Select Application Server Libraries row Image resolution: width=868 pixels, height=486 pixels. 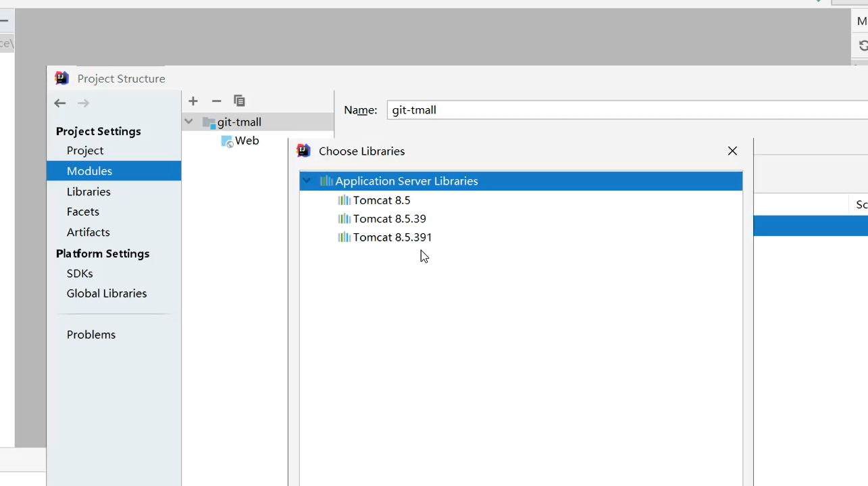click(x=521, y=181)
